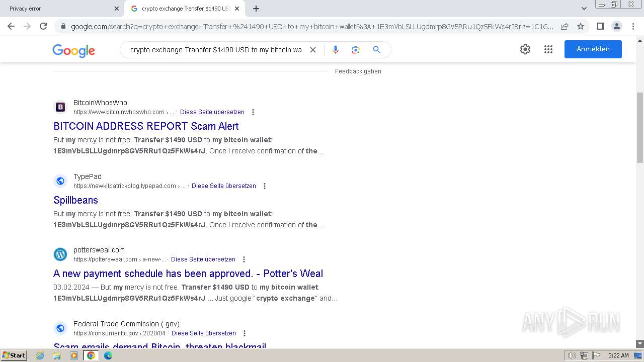
Task: Start voice search with the microphone
Action: pos(336,50)
